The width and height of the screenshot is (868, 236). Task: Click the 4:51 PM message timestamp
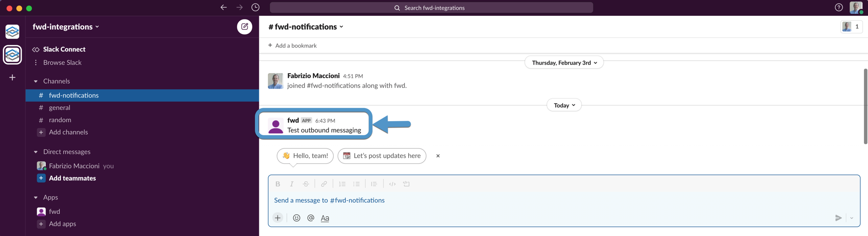click(x=353, y=76)
